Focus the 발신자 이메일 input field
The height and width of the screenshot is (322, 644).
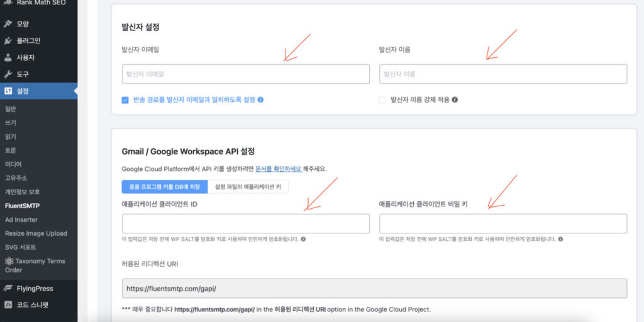point(246,74)
